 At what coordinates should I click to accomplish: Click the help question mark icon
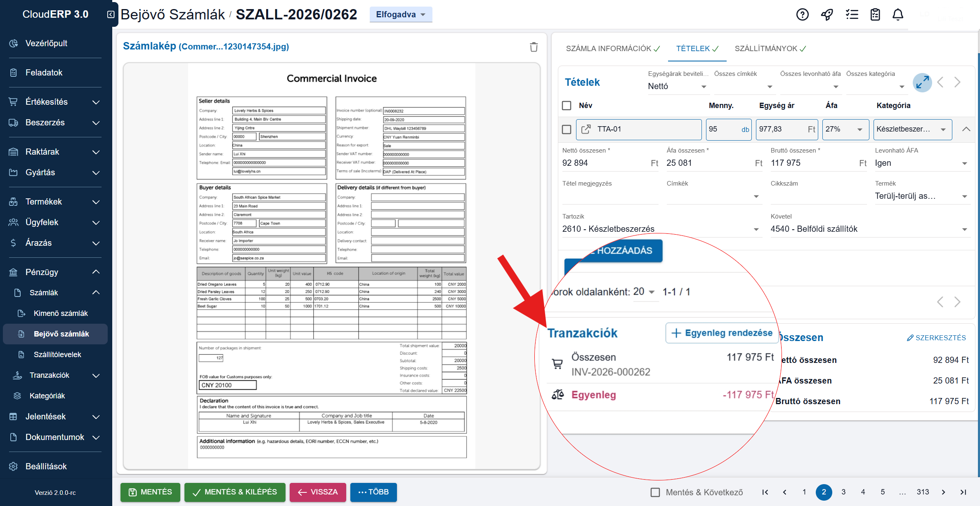[802, 15]
